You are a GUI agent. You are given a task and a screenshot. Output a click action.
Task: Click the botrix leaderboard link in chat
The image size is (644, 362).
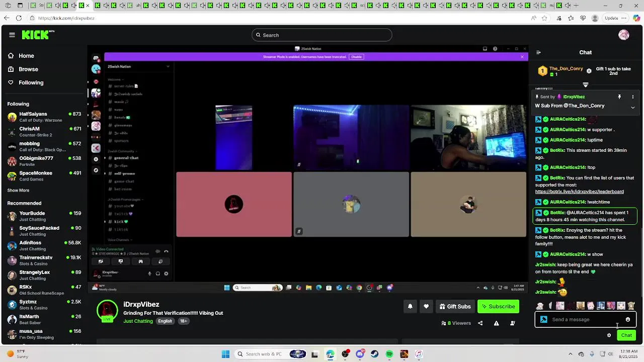click(580, 192)
